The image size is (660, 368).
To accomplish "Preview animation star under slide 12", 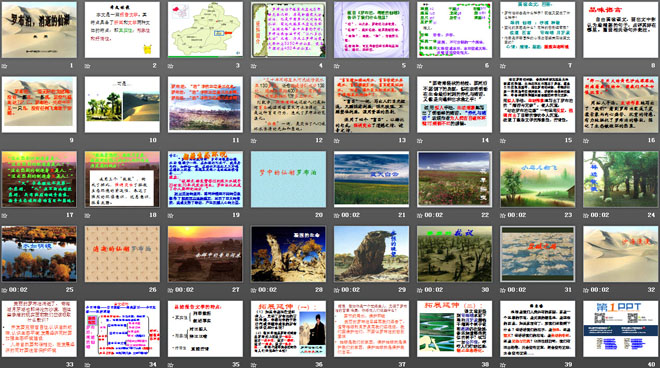I will [x=254, y=141].
